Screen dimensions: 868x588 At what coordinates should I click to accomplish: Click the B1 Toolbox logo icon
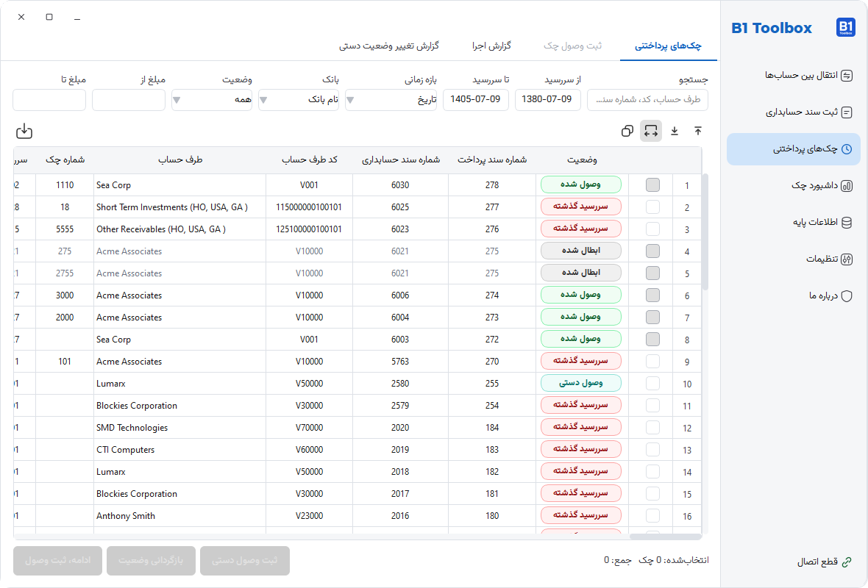[845, 27]
